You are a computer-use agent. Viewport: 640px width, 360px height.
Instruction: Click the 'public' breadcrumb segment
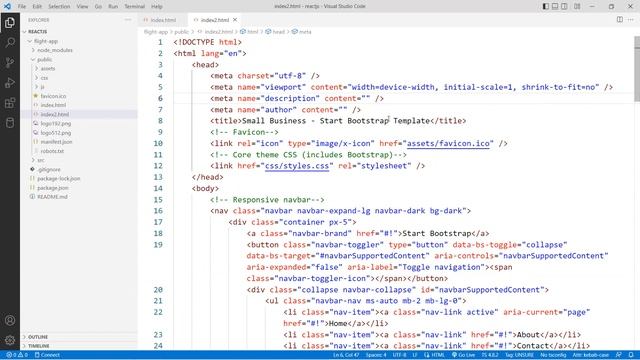182,31
